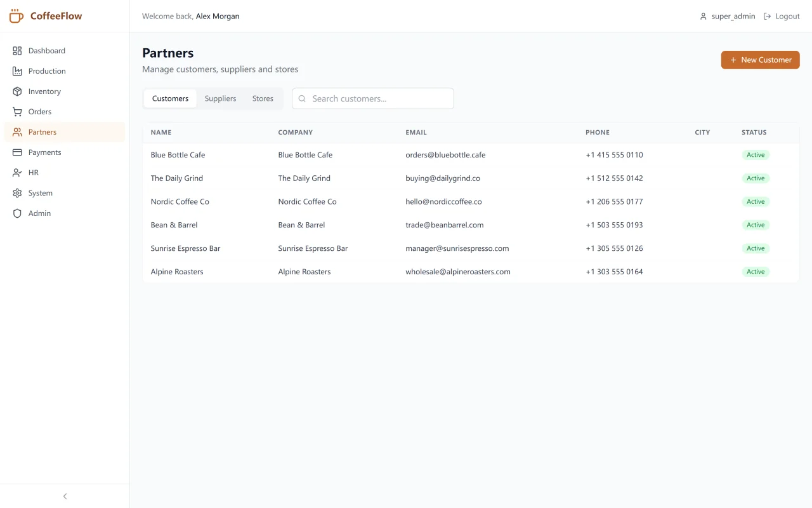Click the Active badge for Alpine Roasters
812x508 pixels.
[x=756, y=272]
